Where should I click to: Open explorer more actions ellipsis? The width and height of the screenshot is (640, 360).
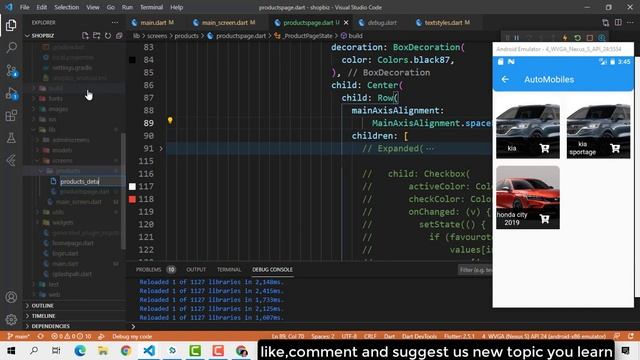point(115,22)
